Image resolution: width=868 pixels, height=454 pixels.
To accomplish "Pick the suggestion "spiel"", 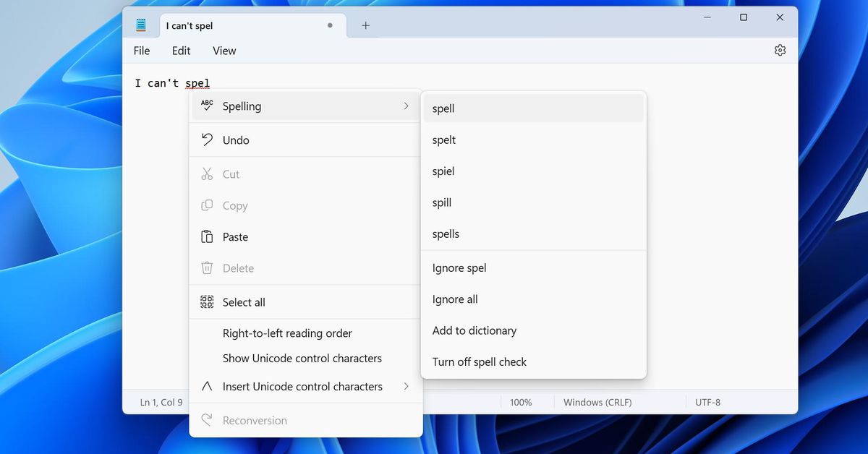I will click(x=533, y=171).
